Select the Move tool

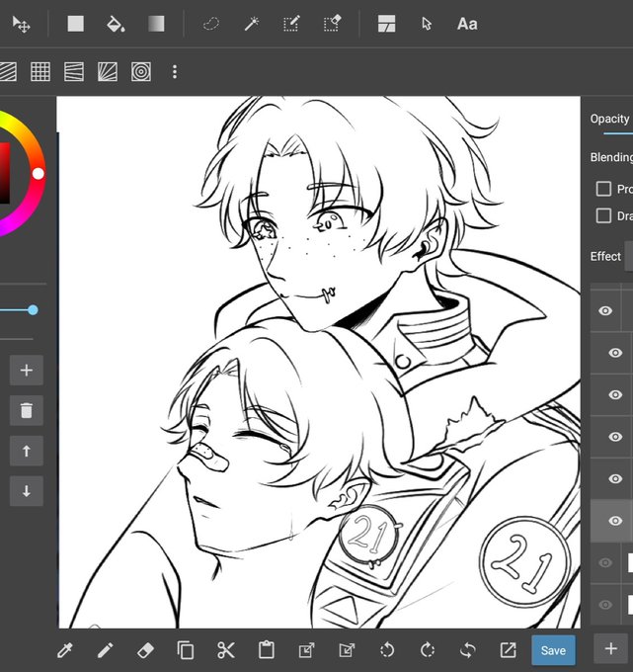click(21, 24)
